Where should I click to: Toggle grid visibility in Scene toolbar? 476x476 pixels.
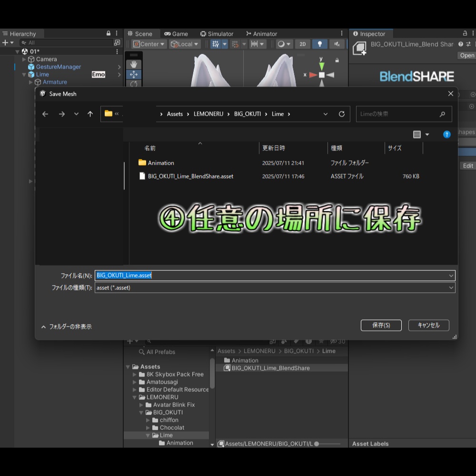(216, 44)
